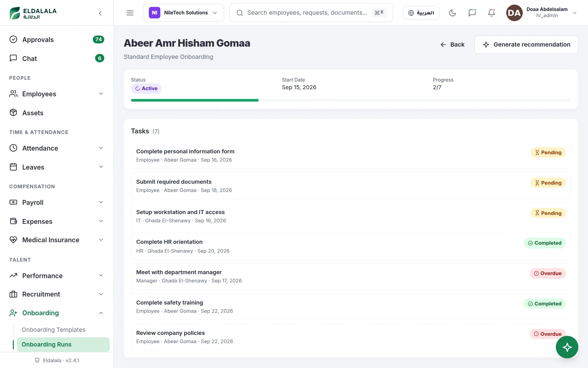Click the Recruitment briefcase icon

[13, 294]
